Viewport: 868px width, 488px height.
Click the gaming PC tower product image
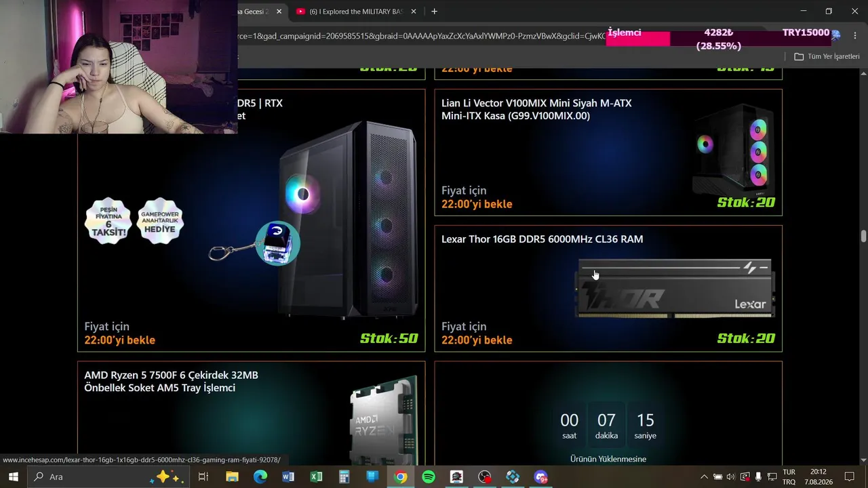pos(349,219)
